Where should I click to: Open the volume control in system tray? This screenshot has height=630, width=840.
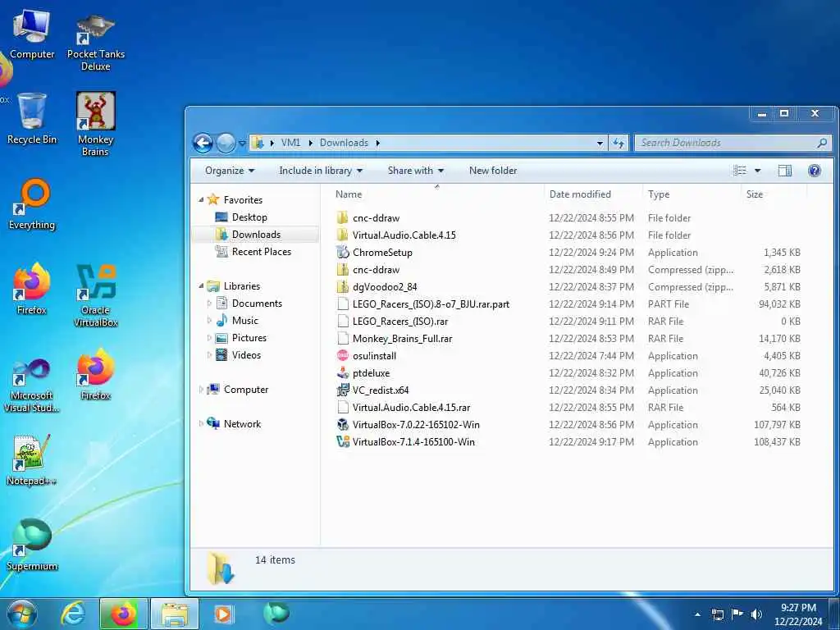[x=756, y=614]
